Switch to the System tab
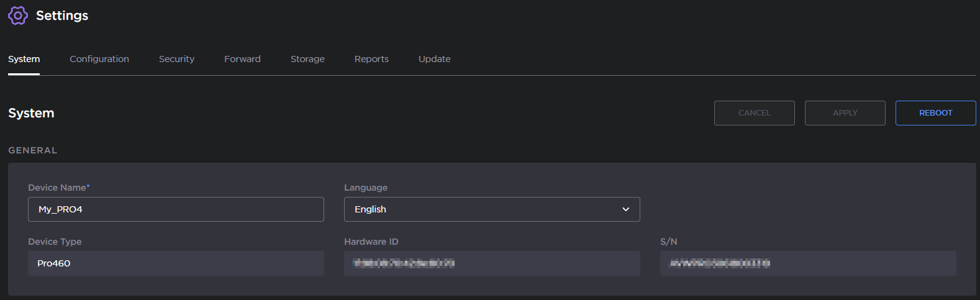 [24, 59]
